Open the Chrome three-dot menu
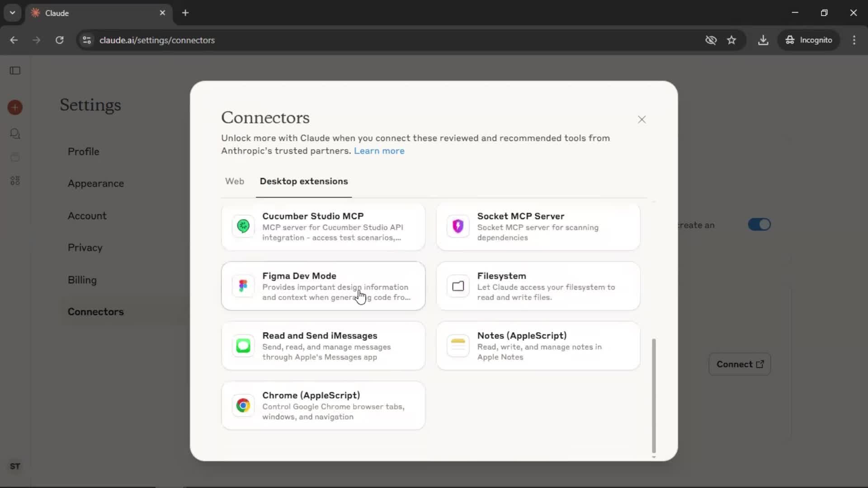 (854, 40)
